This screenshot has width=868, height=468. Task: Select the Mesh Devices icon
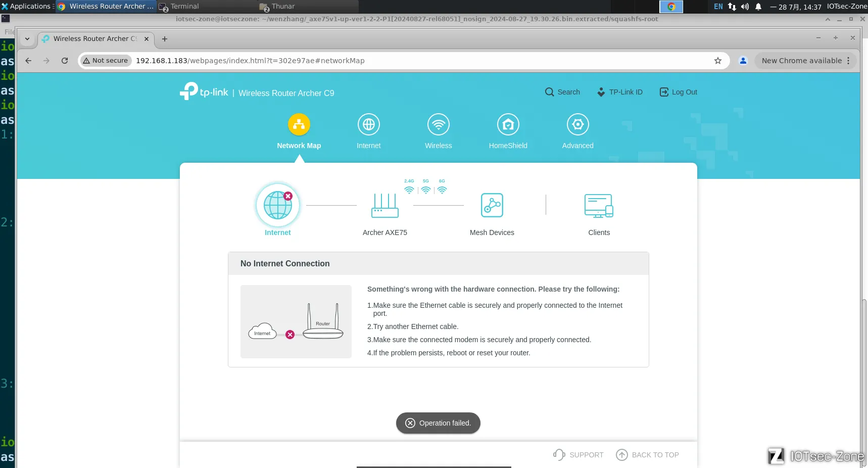click(x=492, y=205)
